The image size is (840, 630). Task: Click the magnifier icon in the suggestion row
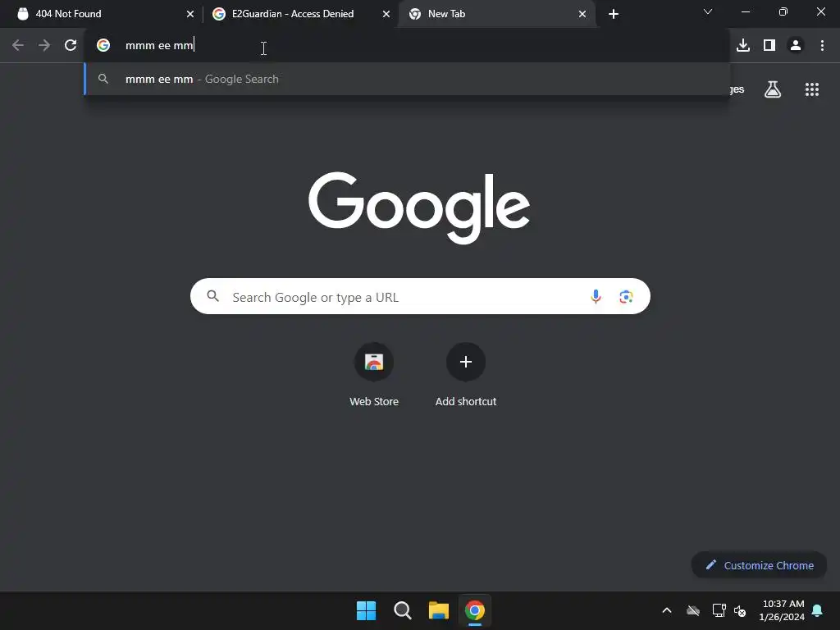pos(103,79)
